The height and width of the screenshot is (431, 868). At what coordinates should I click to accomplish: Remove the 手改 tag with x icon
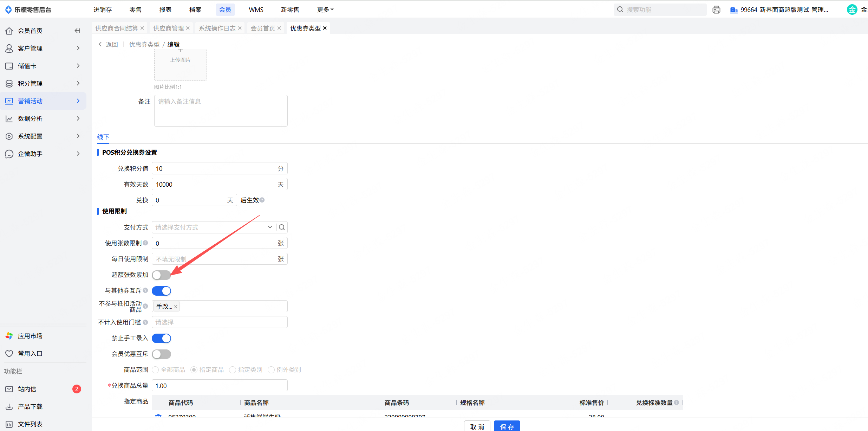point(176,307)
